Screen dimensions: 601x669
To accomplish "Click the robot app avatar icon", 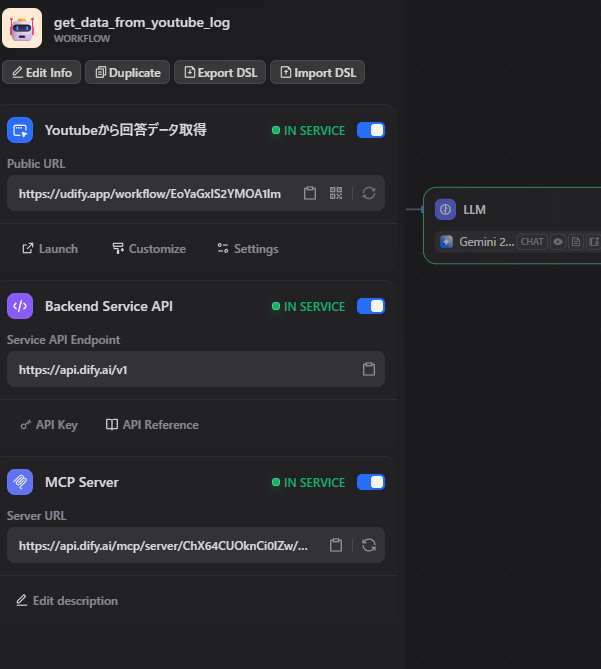I will coord(22,28).
